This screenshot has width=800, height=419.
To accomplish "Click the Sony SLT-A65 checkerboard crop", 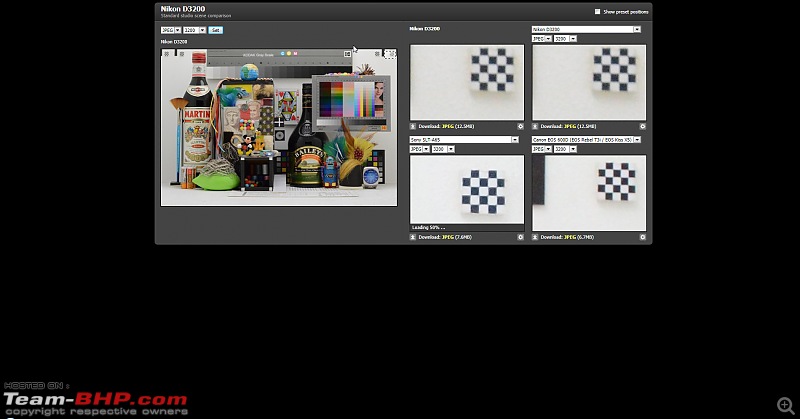I will tap(467, 190).
